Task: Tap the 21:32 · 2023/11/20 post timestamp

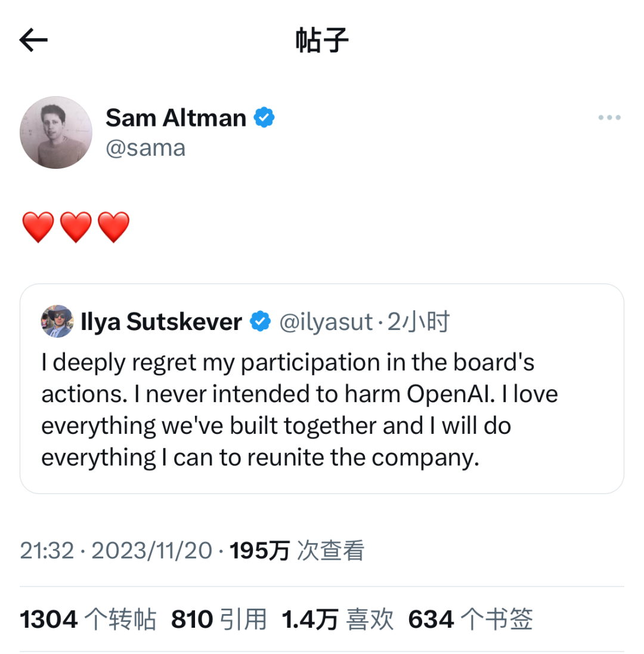Action: pos(116,551)
